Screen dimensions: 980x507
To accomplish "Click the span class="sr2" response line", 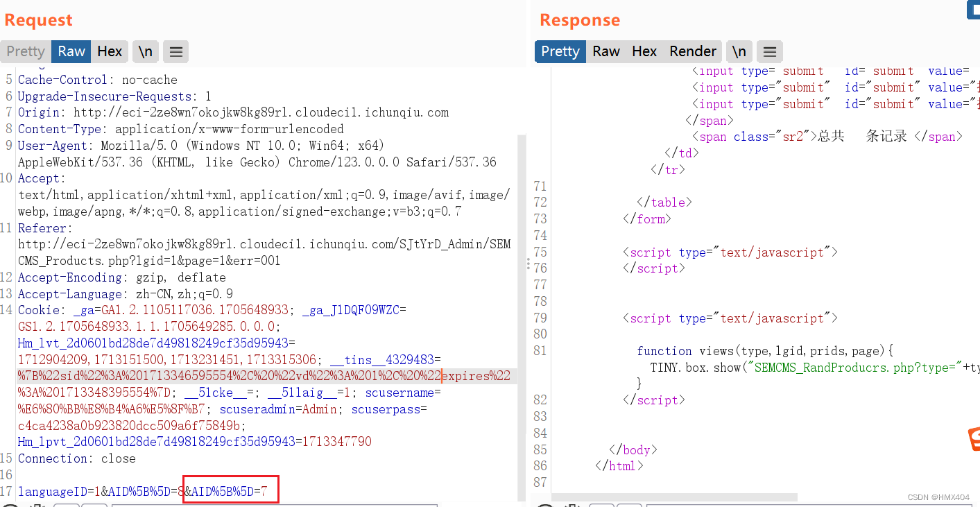I will coord(827,137).
